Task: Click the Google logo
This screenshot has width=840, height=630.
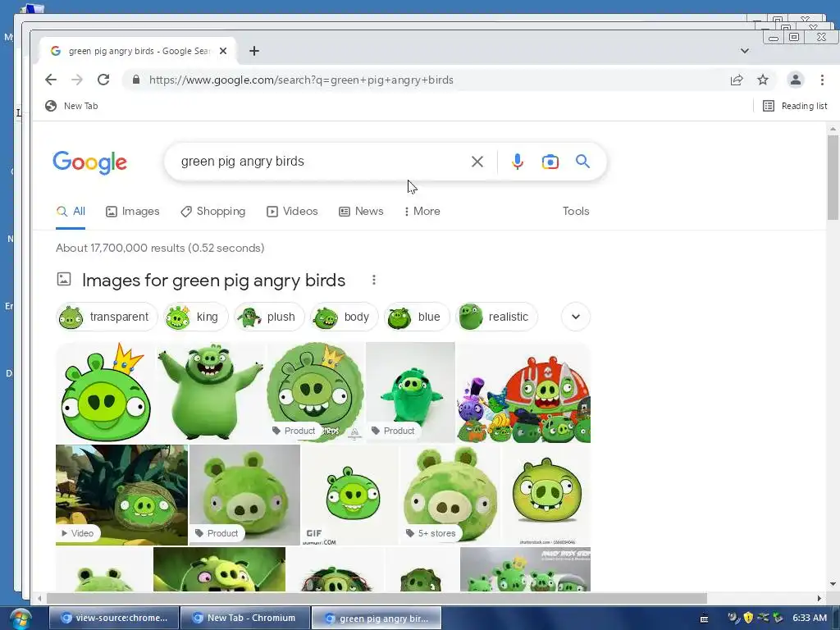Action: coord(90,162)
